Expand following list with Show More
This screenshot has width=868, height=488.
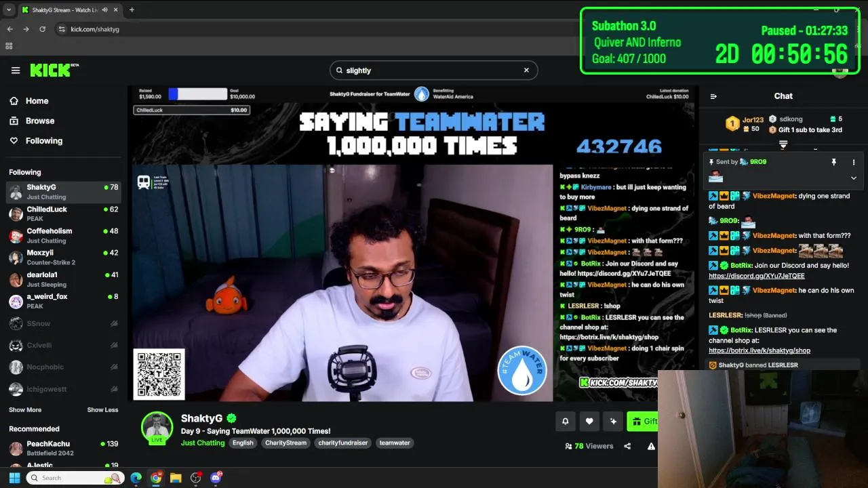click(x=25, y=410)
